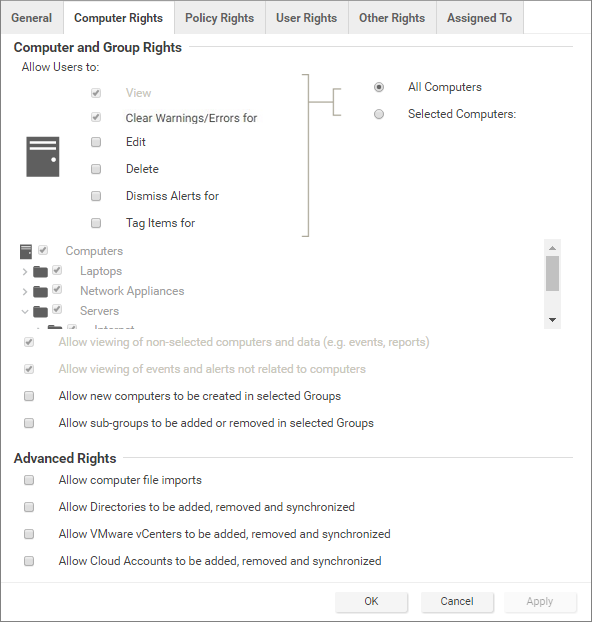Click the Servers folder icon
This screenshot has width=592, height=622.
(x=40, y=311)
